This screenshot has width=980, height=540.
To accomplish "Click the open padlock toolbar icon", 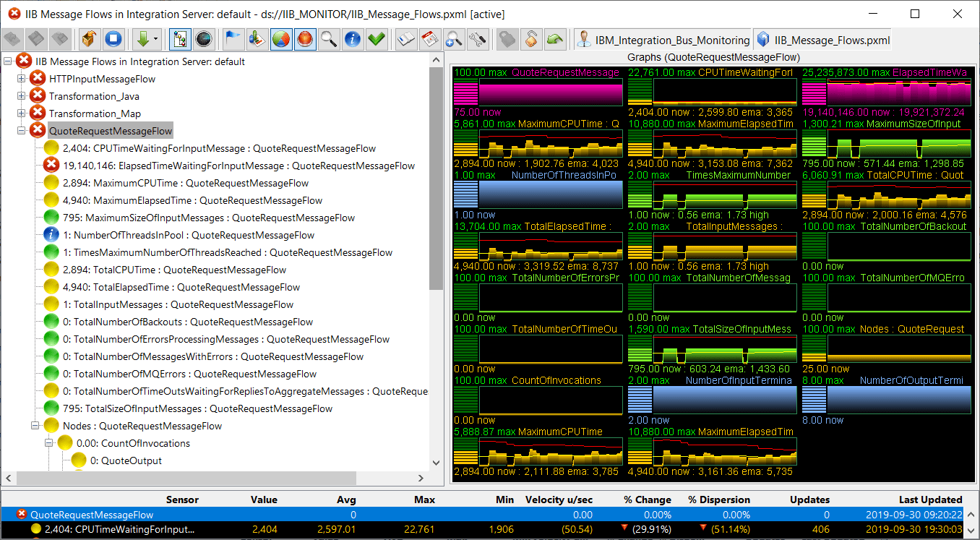I will click(531, 39).
